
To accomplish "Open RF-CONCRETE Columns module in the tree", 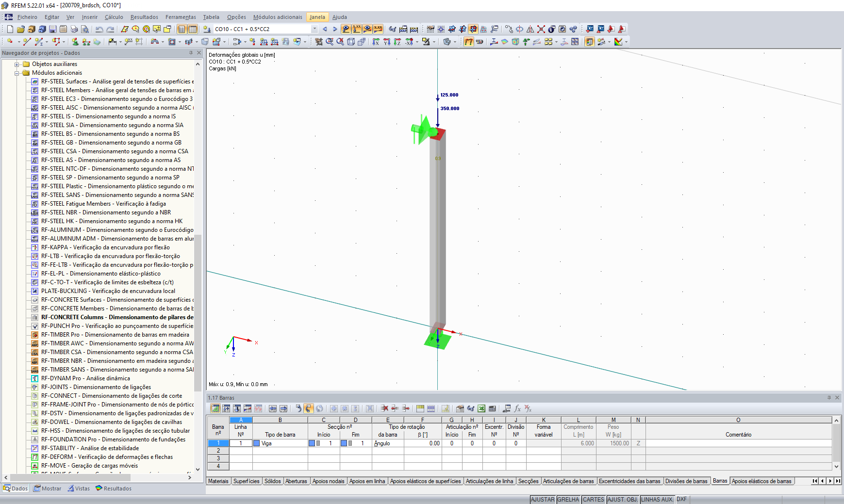I will coord(117,317).
